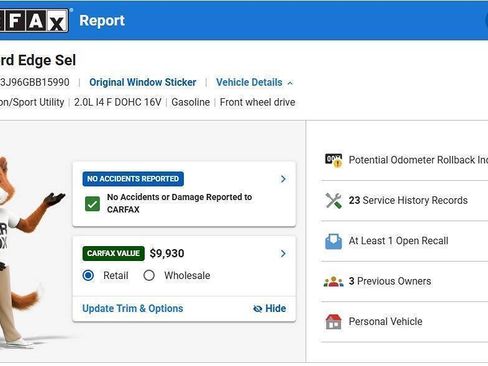
Task: Open the No Accidents Reported card arrow
Action: pos(283,179)
